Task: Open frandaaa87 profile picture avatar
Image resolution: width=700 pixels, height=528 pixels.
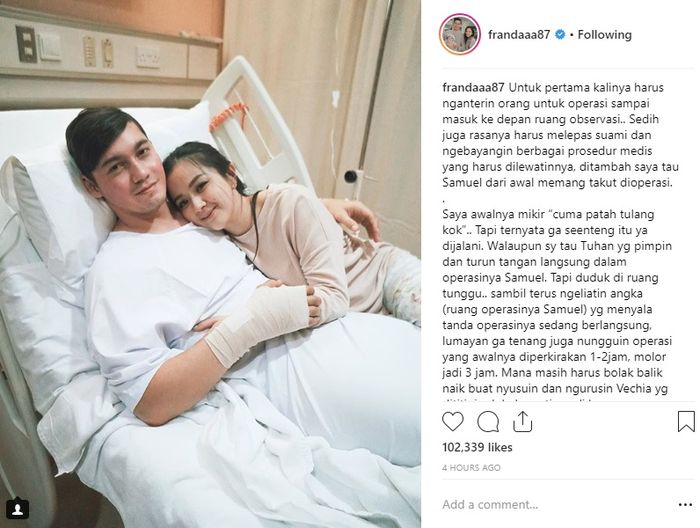Action: click(x=460, y=34)
